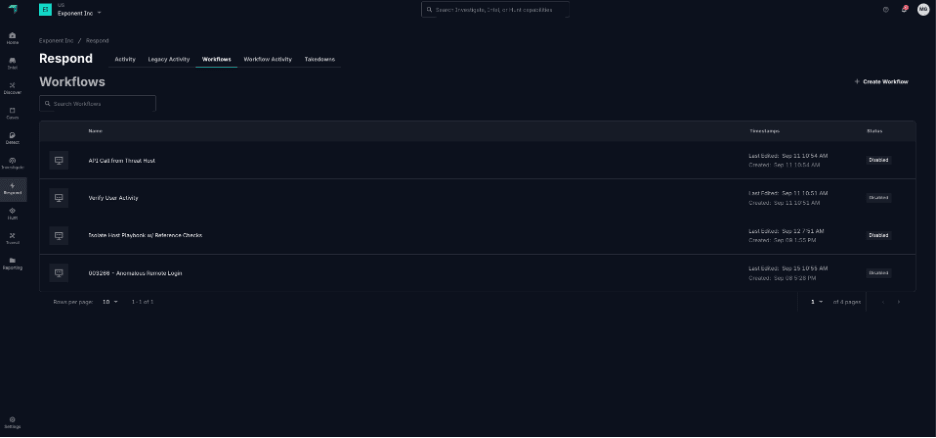
Task: Open API Call from Threat Host workflow
Action: [x=122, y=161]
